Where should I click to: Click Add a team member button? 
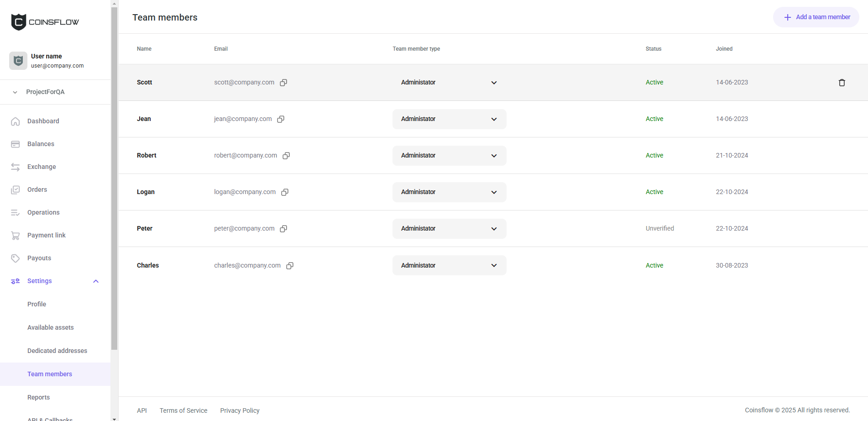(816, 17)
